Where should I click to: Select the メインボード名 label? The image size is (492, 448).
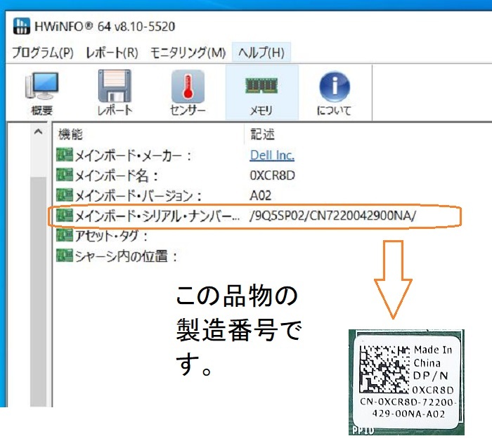point(116,176)
